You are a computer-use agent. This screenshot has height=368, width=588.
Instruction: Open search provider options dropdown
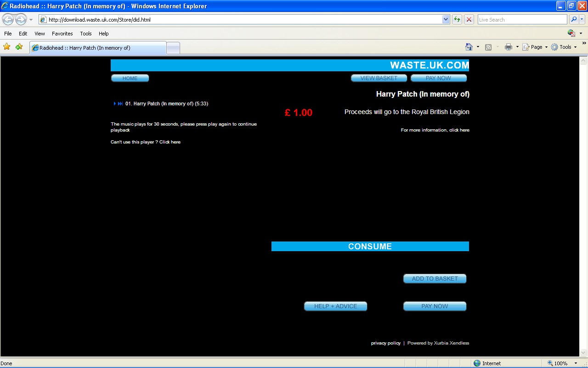(x=582, y=19)
